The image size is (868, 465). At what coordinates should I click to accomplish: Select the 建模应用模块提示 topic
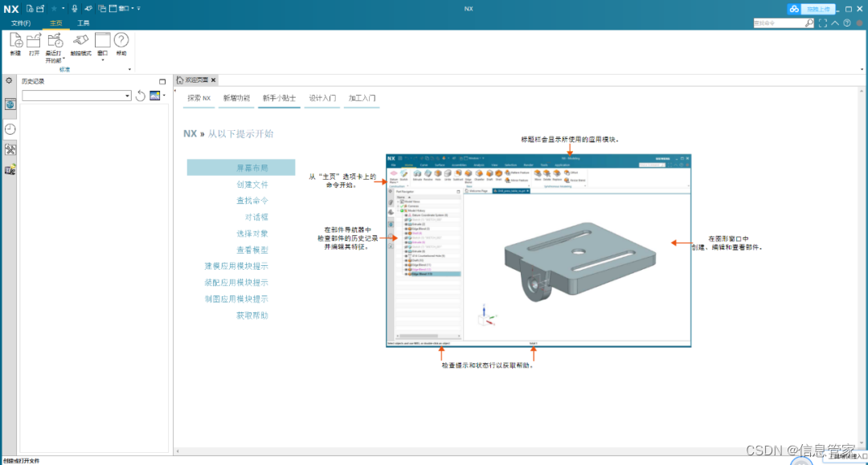coord(236,266)
